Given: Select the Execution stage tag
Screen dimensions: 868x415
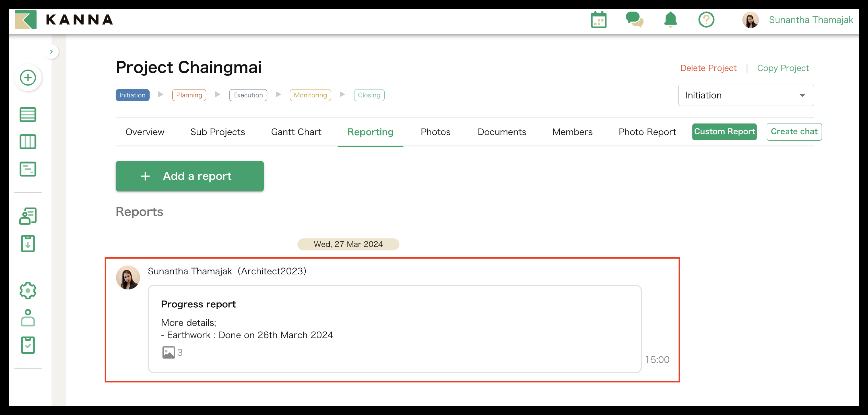Looking at the screenshot, I should click(248, 95).
